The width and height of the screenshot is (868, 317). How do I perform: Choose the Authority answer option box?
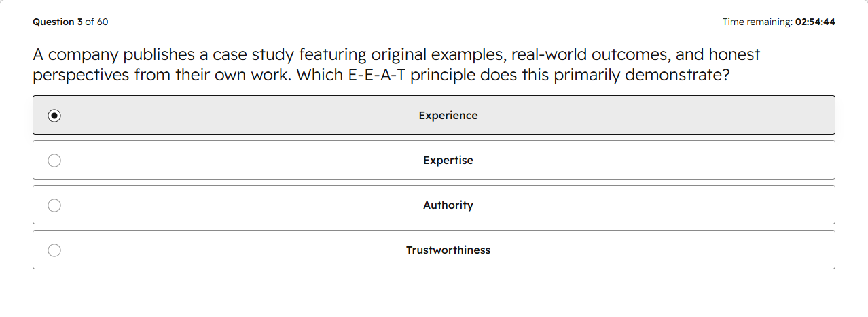434,205
